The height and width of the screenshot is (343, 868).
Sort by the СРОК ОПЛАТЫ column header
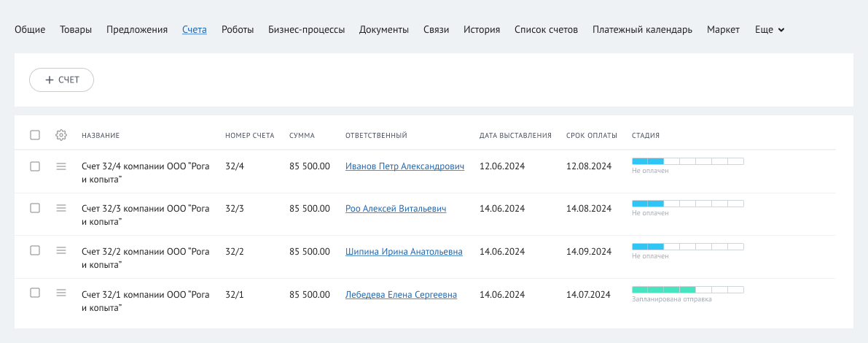pos(592,135)
